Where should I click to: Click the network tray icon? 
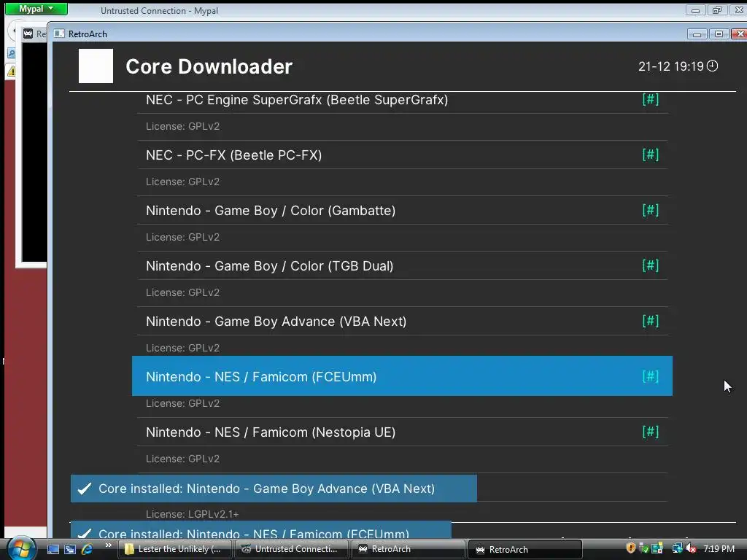click(677, 548)
